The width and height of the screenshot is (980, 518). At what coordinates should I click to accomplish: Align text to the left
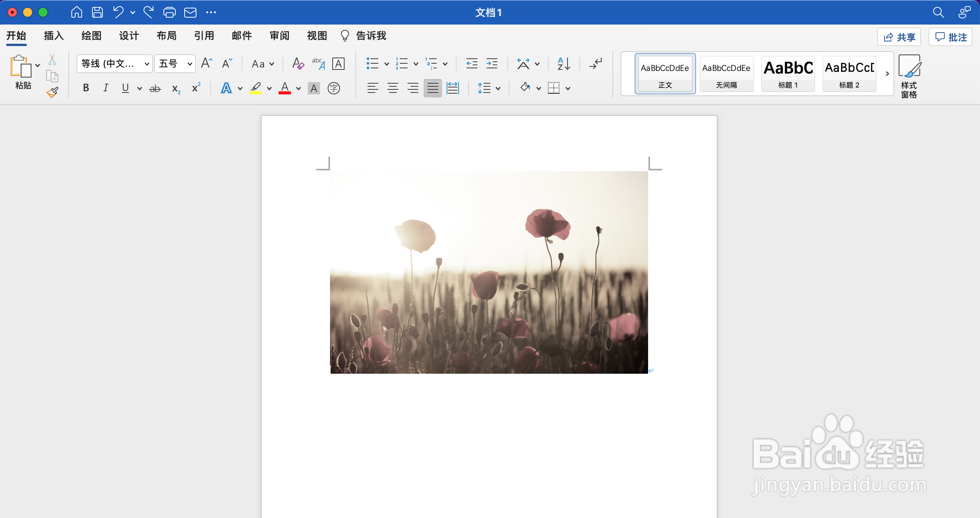373,88
